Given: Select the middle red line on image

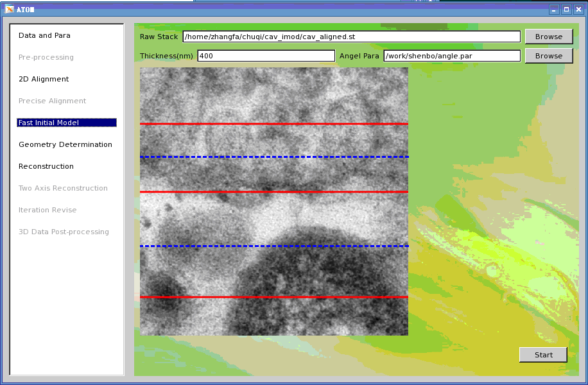Looking at the screenshot, I should pyautogui.click(x=274, y=192).
